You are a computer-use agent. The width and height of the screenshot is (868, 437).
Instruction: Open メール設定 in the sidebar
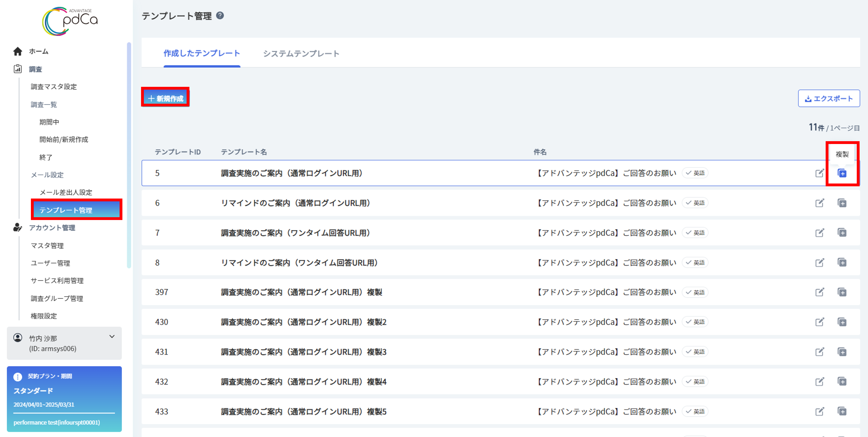click(x=47, y=175)
